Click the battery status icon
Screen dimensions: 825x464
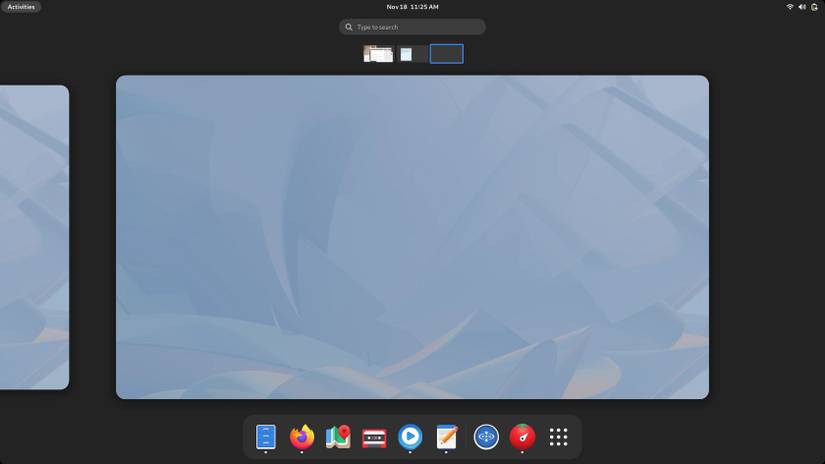[814, 7]
